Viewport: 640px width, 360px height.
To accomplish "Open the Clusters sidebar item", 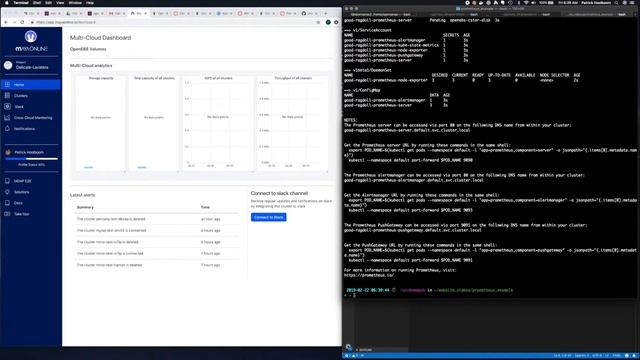I will tap(30, 96).
